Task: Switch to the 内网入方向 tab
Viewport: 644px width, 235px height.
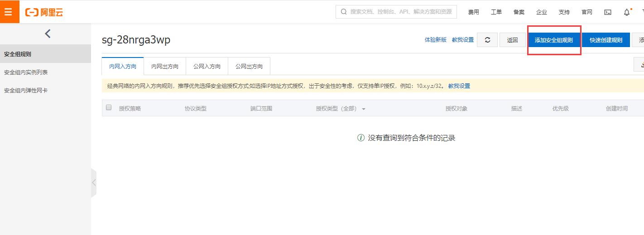Action: pos(123,66)
